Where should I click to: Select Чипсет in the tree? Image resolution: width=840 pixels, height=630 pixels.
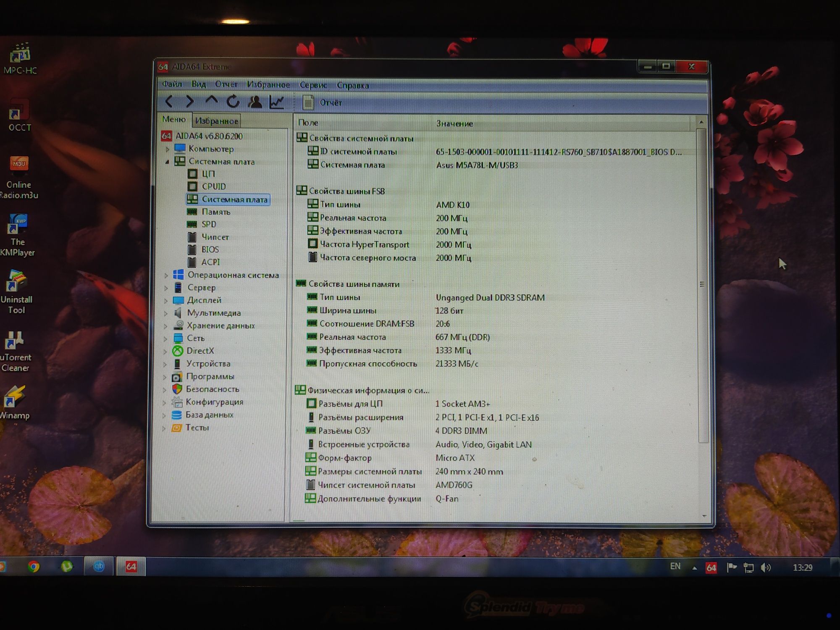click(x=208, y=237)
